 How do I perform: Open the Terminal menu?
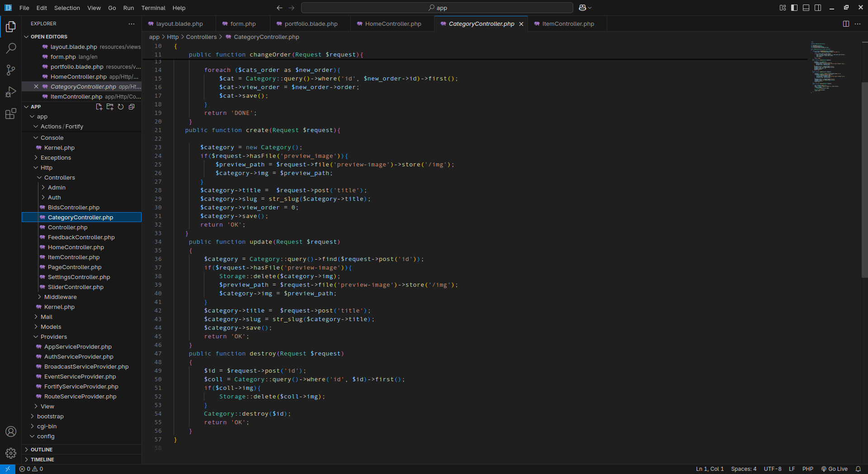click(x=153, y=8)
